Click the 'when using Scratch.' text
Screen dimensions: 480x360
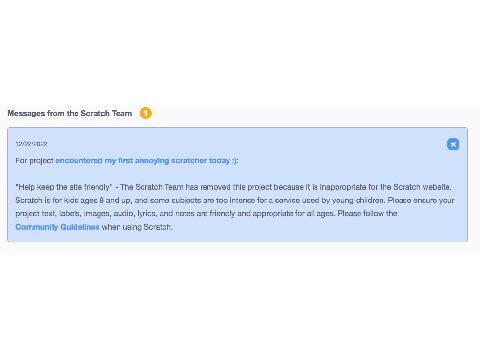pyautogui.click(x=137, y=227)
